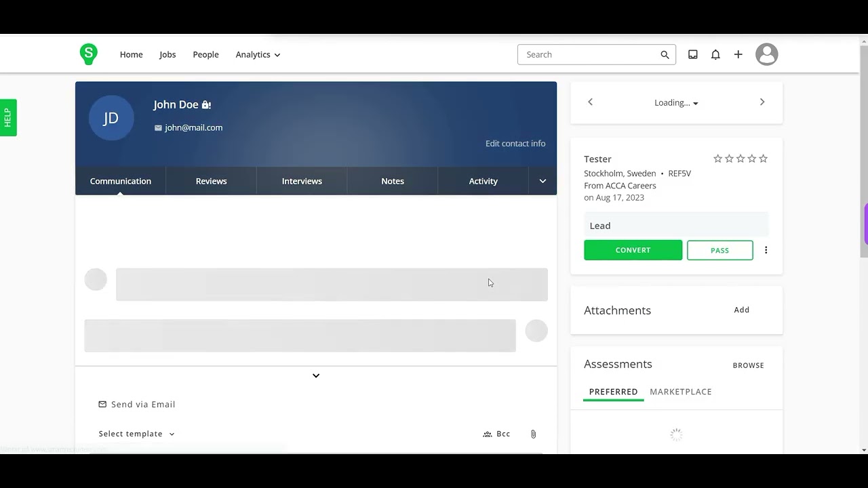This screenshot has width=868, height=488.
Task: Rate candidate one star
Action: 718,159
